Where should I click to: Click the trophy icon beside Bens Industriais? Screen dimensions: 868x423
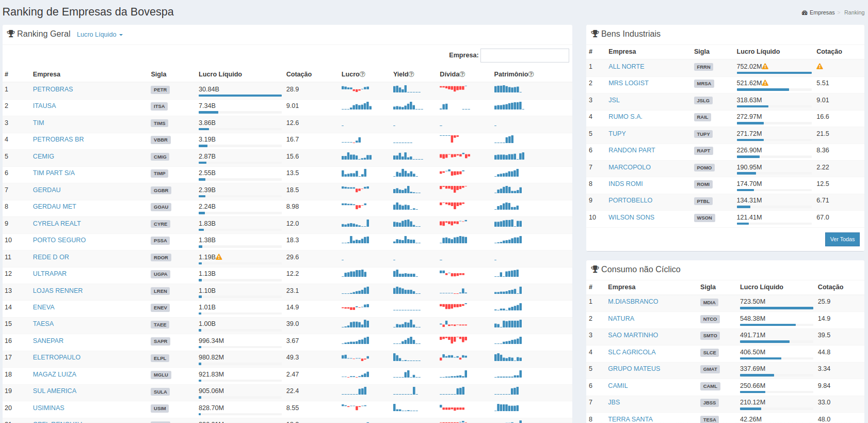595,34
